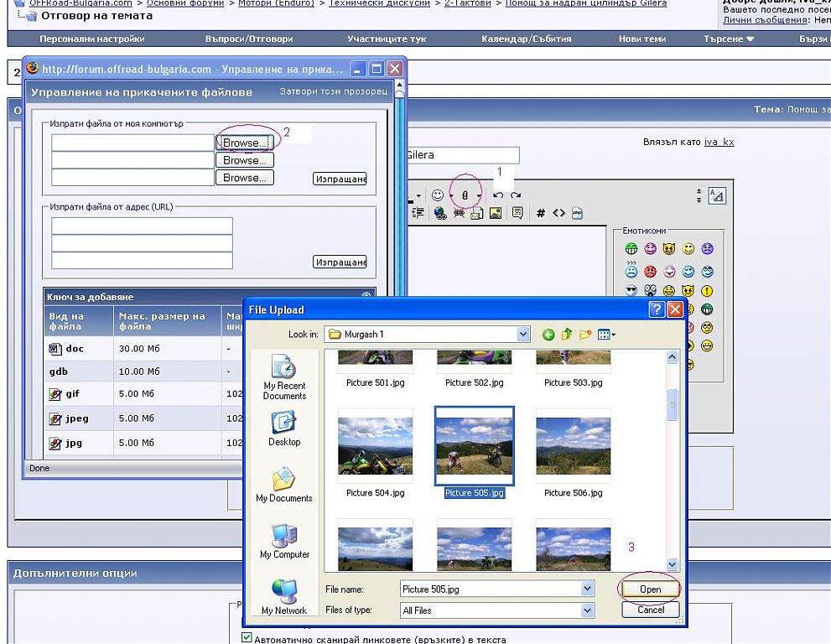Open Desktop in File Upload sidebar

pyautogui.click(x=284, y=429)
